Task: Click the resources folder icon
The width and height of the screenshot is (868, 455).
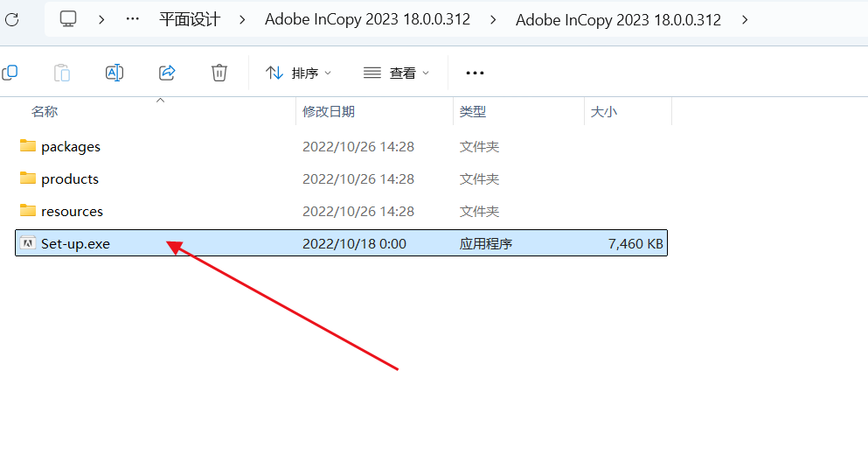Action: click(x=28, y=210)
